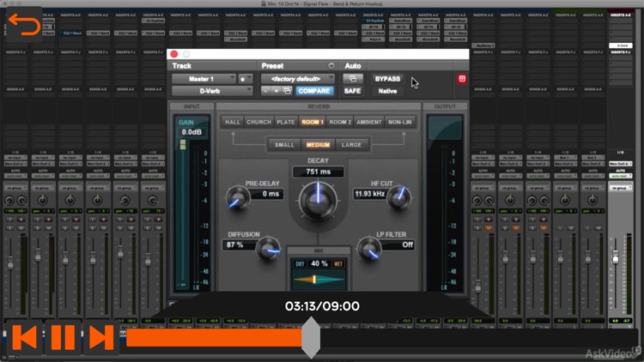Screen dimensions: 644x362
Task: Click the 0.0dB input gain field
Action: click(x=191, y=132)
